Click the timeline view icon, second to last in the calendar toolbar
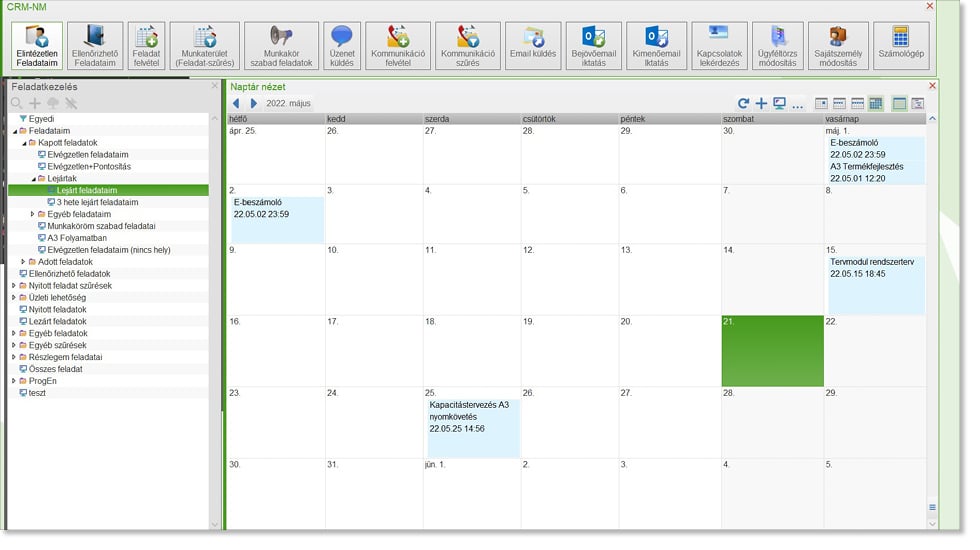The width and height of the screenshot is (980, 550). (899, 104)
